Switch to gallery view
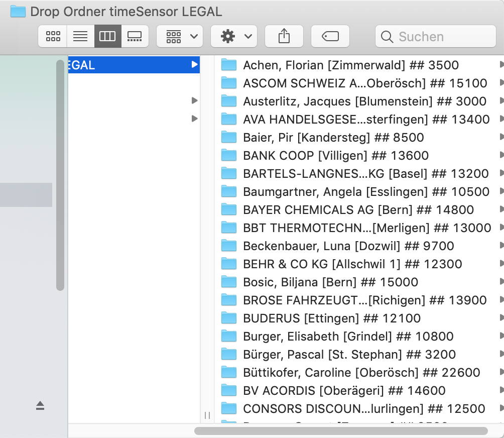Viewport: 504px width, 438px height. pos(135,36)
